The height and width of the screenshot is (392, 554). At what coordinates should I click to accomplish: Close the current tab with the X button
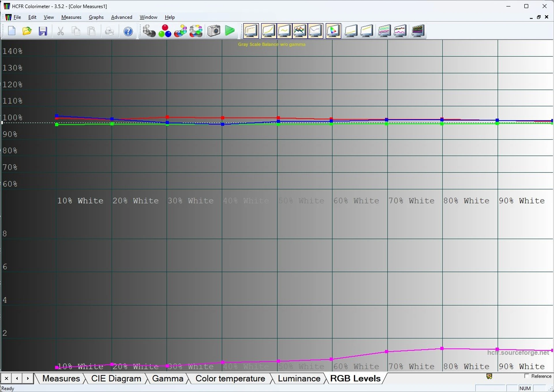coord(6,378)
